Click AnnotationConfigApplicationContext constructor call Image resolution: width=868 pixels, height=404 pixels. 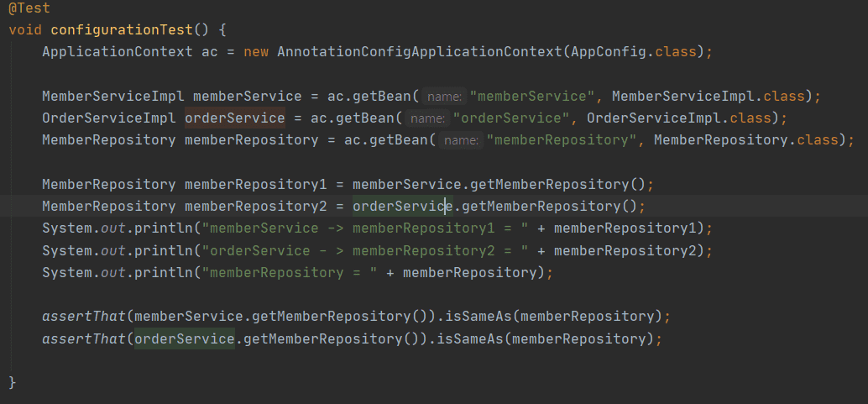click(420, 52)
